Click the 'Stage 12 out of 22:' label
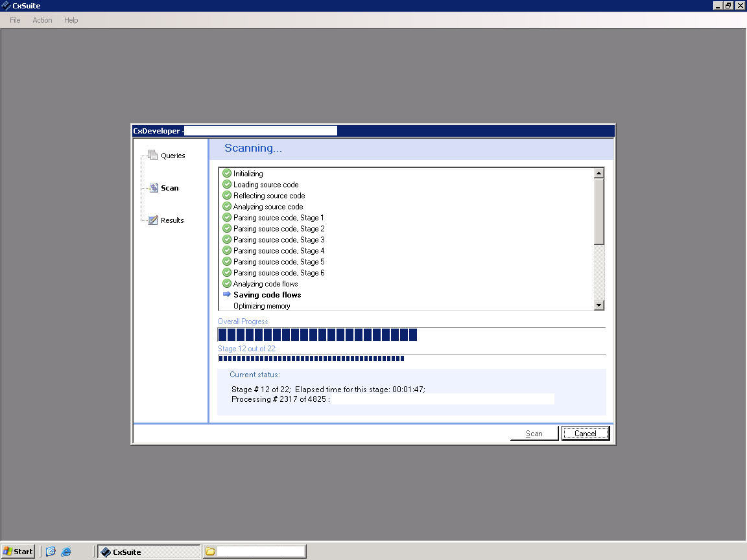Screen dimensions: 747x560 click(x=247, y=349)
